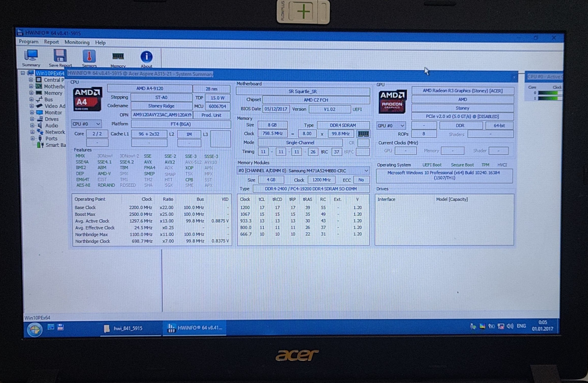The height and width of the screenshot is (383, 588).
Task: Click the Base Clock row label
Action: tap(85, 207)
